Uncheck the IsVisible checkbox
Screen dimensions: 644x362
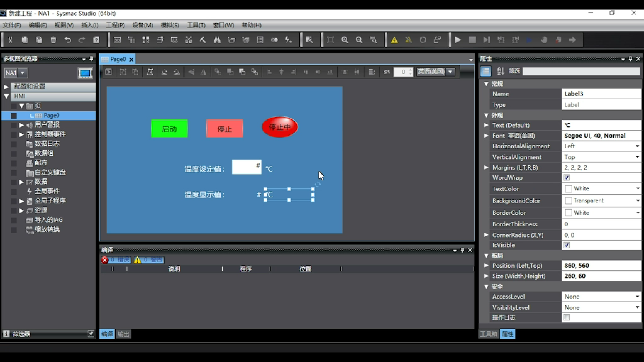[x=567, y=245]
